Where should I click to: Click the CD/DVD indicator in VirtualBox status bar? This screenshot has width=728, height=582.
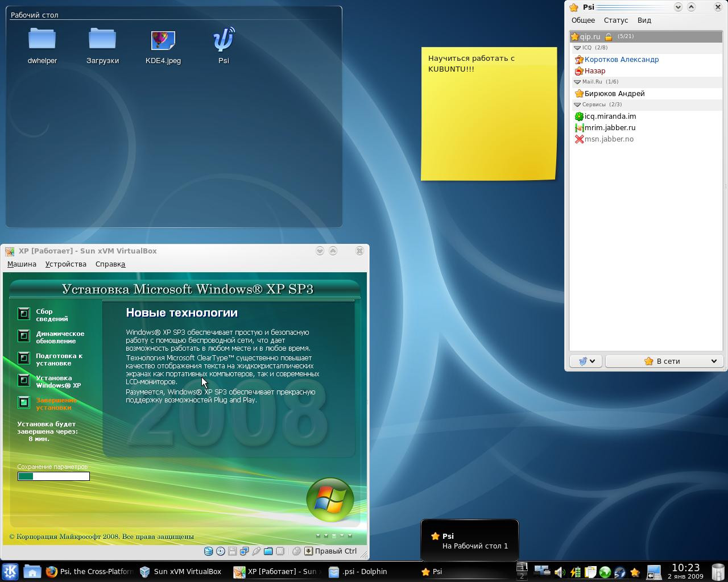click(221, 551)
